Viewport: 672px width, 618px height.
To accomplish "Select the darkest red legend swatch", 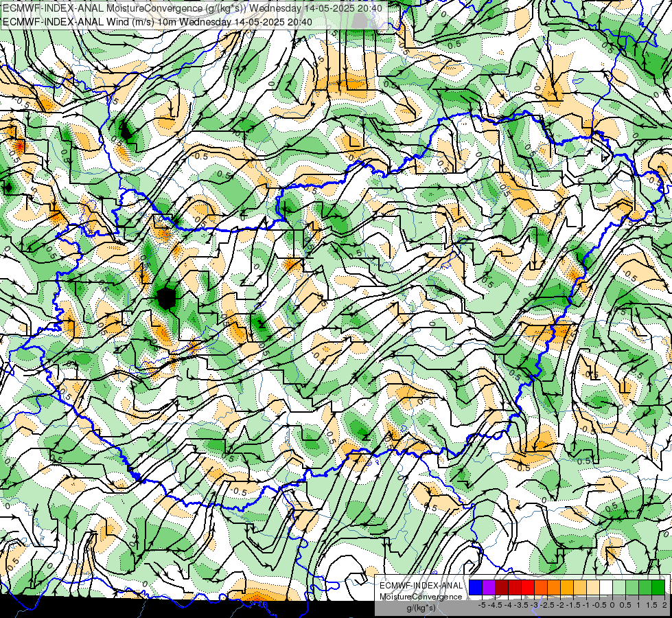I will click(x=502, y=587).
